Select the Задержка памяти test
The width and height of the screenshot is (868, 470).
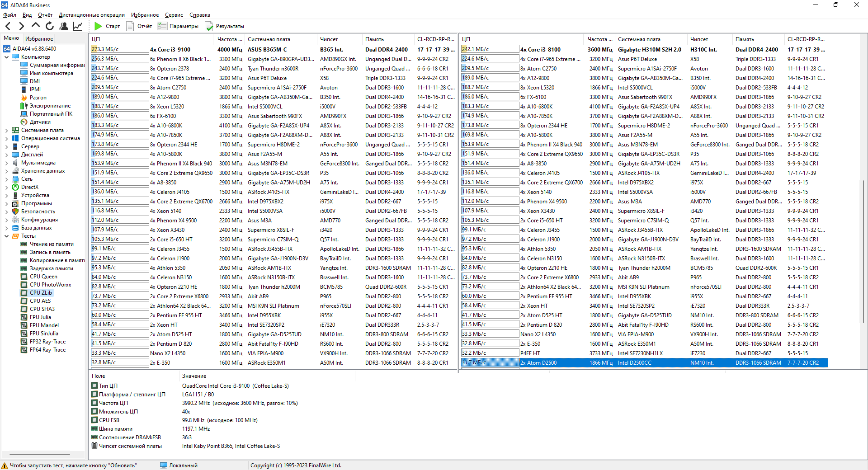click(x=47, y=268)
